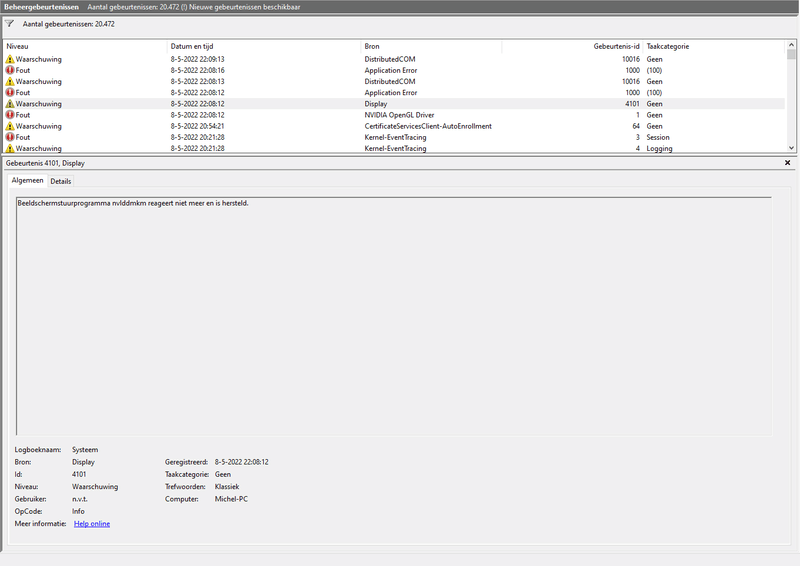Open the Help online link

pyautogui.click(x=92, y=524)
